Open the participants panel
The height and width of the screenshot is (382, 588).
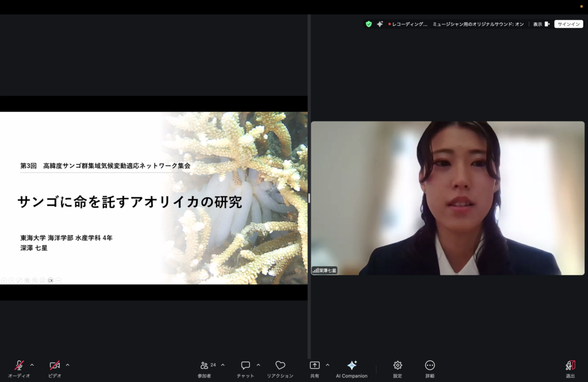click(204, 365)
